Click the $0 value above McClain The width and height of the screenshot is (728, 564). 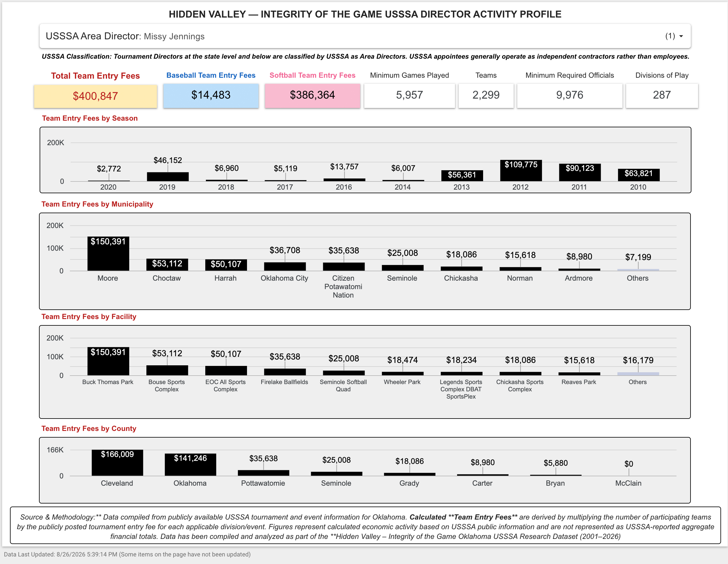[629, 464]
